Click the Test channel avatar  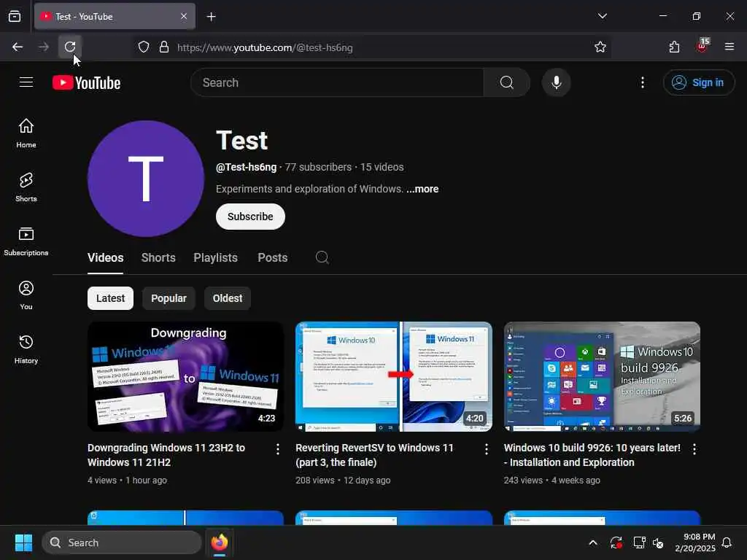pyautogui.click(x=146, y=179)
